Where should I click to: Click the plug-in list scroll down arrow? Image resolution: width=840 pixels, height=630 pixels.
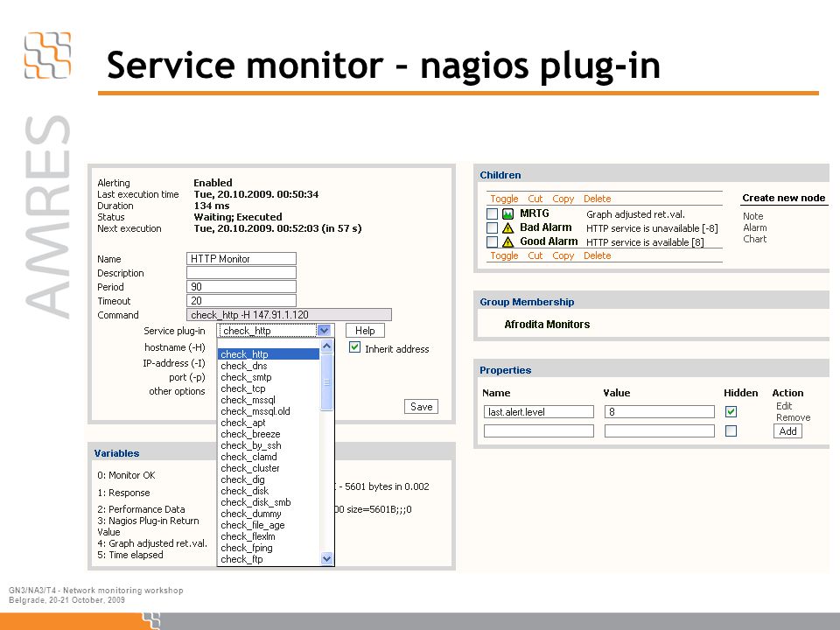pyautogui.click(x=326, y=559)
